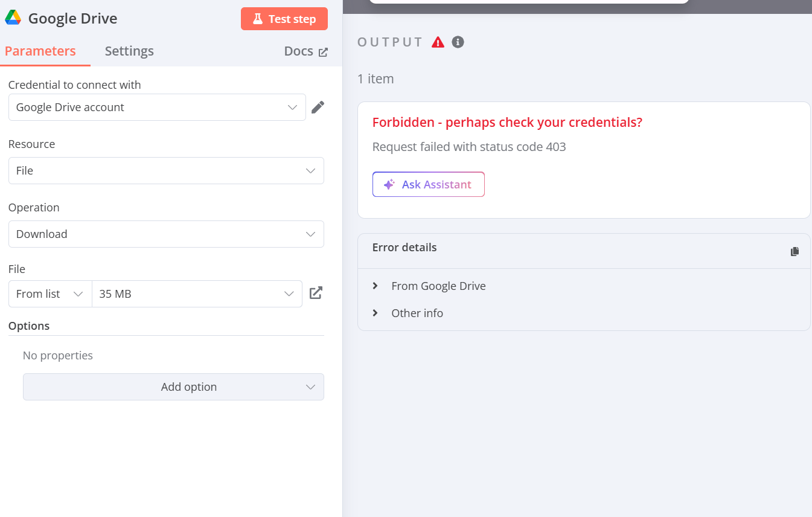The width and height of the screenshot is (812, 517).
Task: Click the Error details header
Action: tap(404, 247)
